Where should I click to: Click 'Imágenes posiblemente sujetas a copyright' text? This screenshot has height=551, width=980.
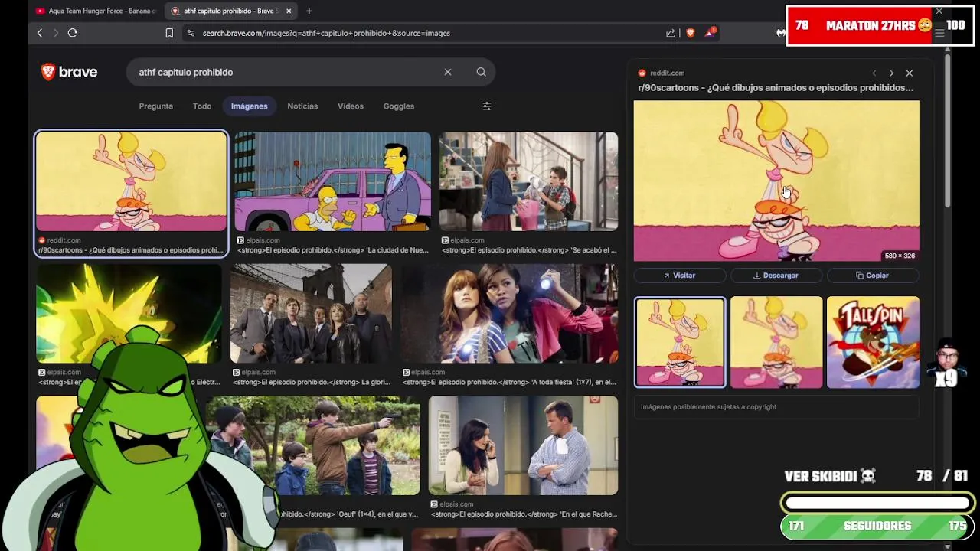point(708,407)
